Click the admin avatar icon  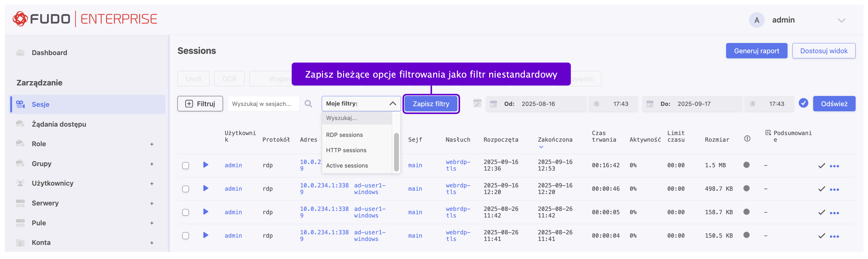click(757, 20)
